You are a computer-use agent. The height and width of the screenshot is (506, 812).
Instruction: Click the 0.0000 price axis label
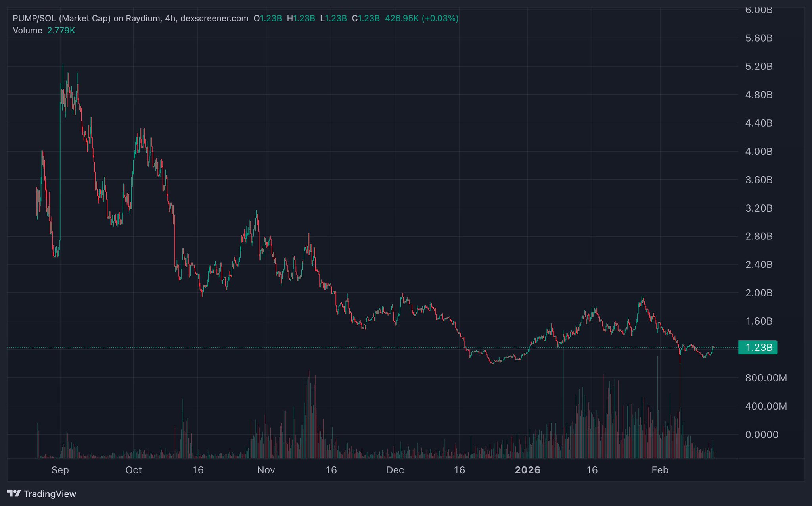761,435
